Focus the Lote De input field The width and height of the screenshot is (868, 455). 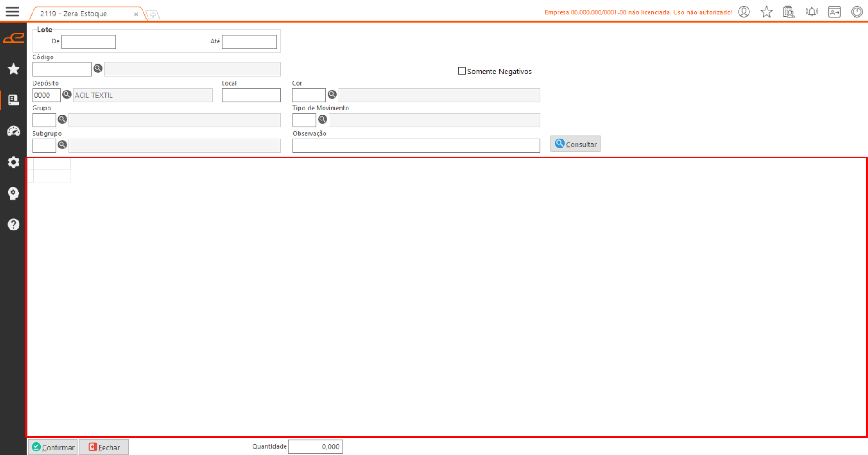(89, 42)
